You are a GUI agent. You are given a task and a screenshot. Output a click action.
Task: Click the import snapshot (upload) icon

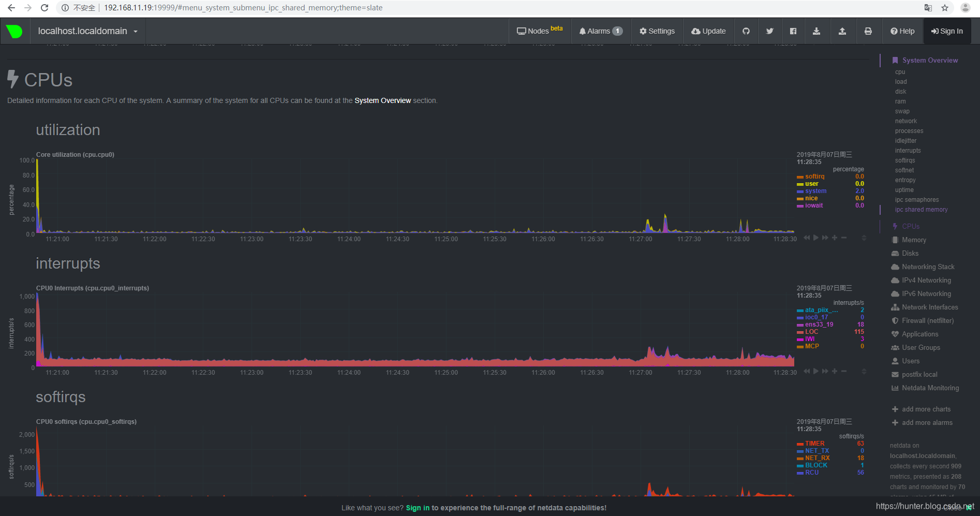(x=842, y=31)
